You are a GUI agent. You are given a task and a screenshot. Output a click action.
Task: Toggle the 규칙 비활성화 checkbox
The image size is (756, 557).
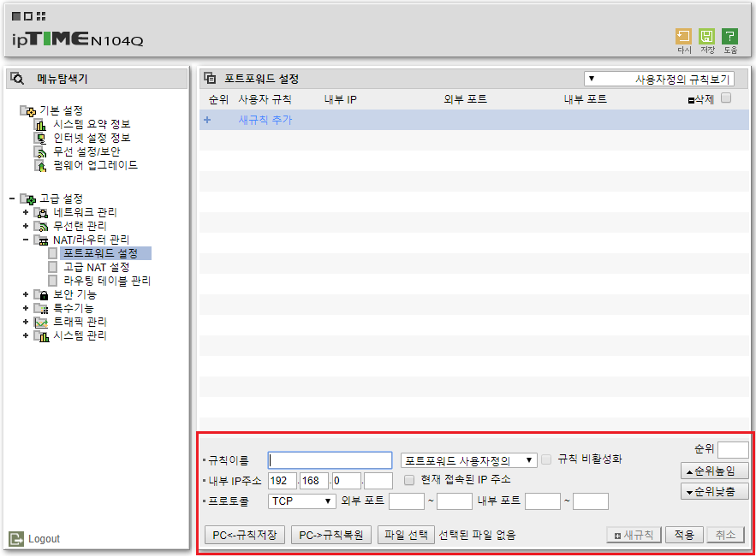click(546, 459)
